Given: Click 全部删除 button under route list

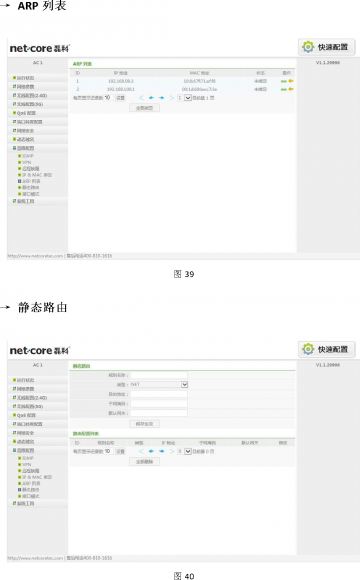Looking at the screenshot, I should coord(144,462).
